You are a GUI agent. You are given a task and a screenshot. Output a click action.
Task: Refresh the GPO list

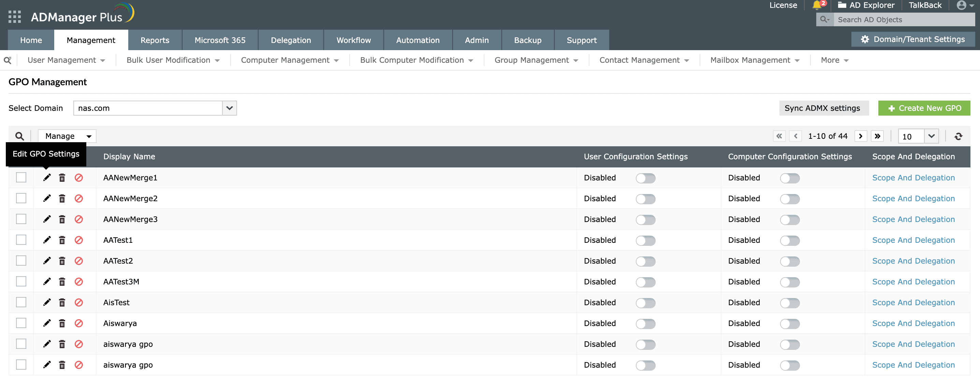959,136
